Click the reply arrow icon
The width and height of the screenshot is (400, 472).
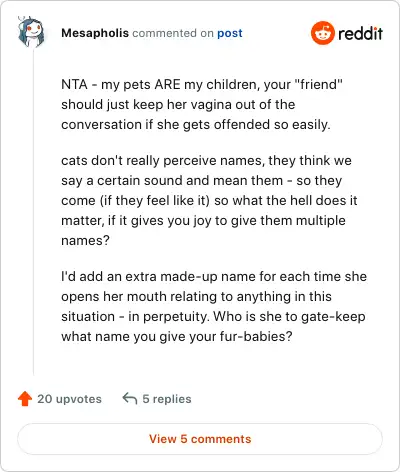[130, 398]
